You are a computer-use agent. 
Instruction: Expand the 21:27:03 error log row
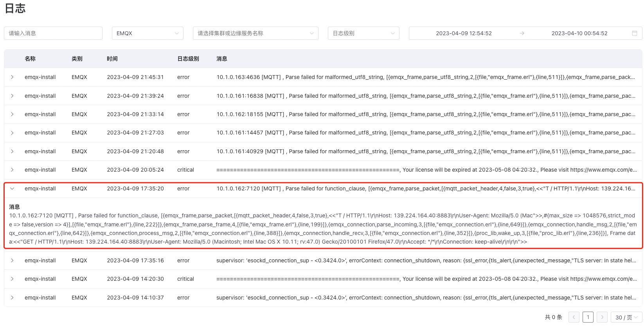click(x=12, y=133)
